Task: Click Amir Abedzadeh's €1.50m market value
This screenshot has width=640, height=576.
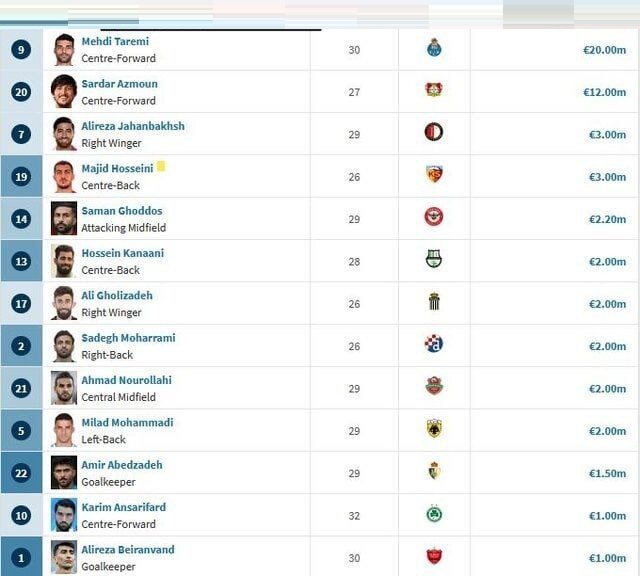Action: (607, 473)
